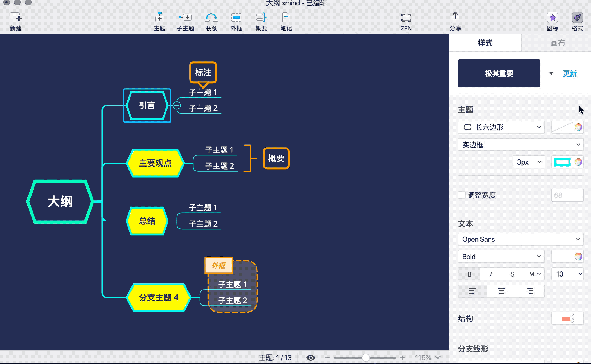Click the 主题 toolbar icon to add a topic

pos(159,21)
